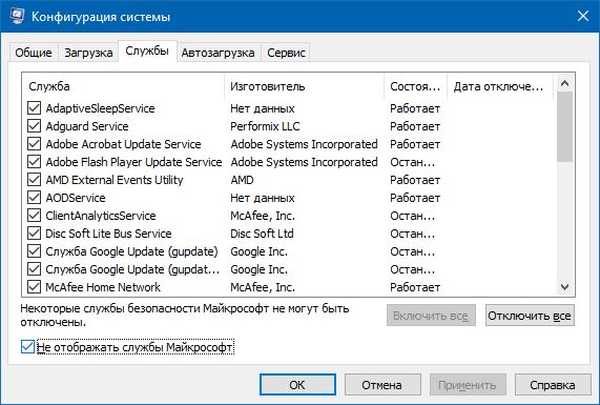Open the Загрузка tab
The height and width of the screenshot is (405, 600).
(88, 53)
